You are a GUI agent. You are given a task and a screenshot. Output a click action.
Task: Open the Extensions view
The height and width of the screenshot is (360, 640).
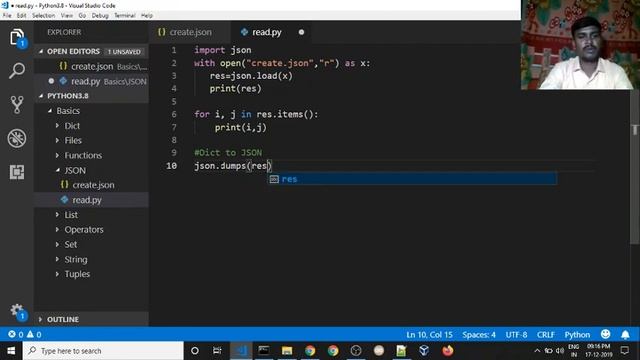tap(17, 172)
